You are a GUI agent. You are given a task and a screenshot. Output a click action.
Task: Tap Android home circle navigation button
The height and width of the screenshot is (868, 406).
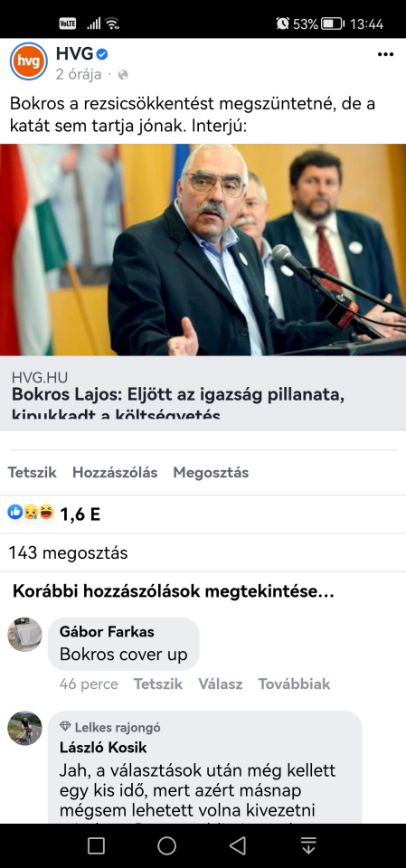pos(166,845)
